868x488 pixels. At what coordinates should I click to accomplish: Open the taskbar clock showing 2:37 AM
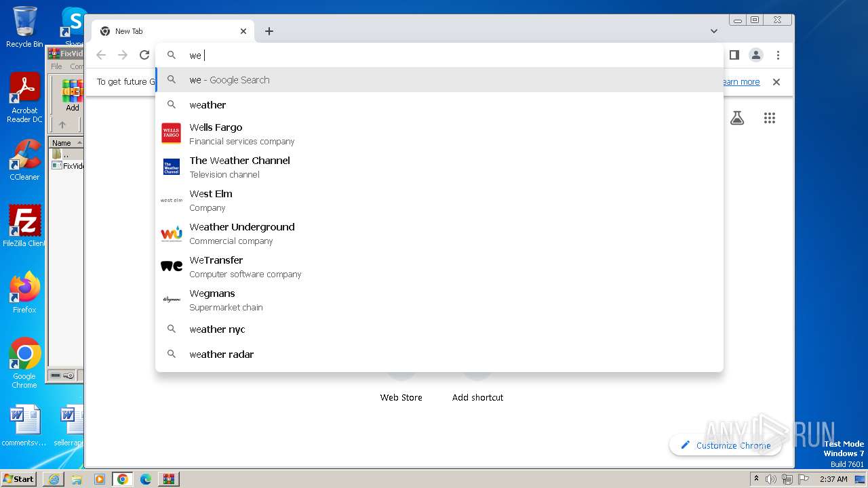click(x=833, y=479)
